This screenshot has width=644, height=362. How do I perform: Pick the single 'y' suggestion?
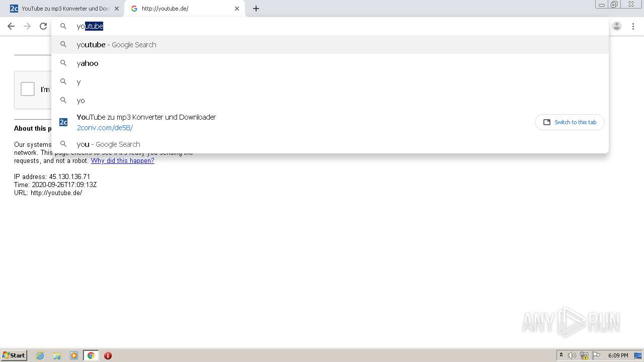point(330,82)
